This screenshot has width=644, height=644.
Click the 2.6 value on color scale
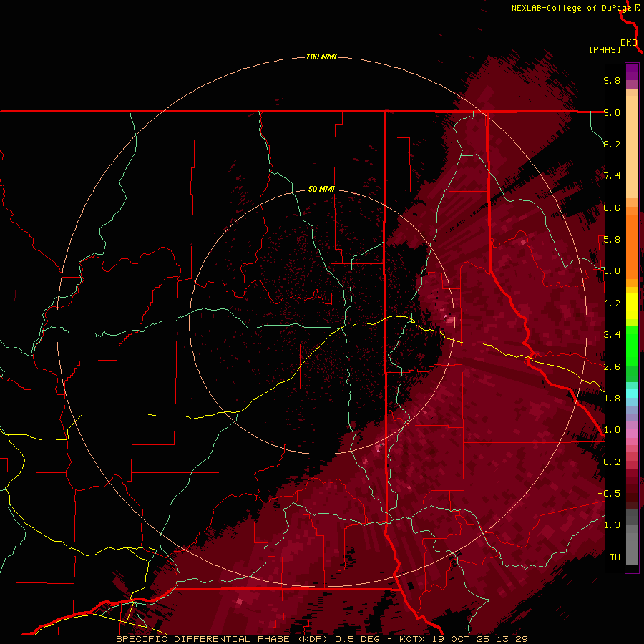pyautogui.click(x=612, y=367)
